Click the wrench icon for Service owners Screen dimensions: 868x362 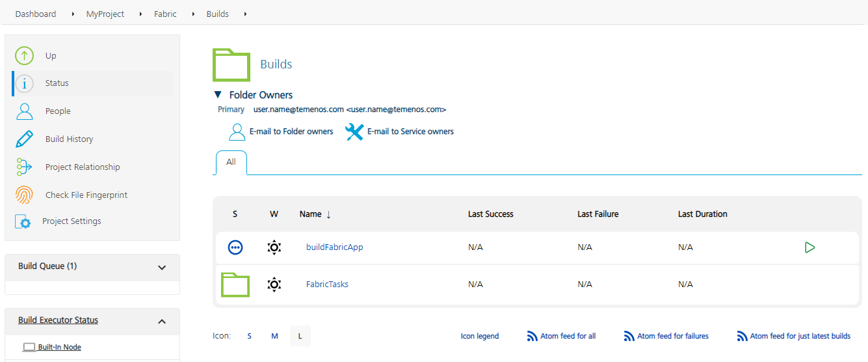pos(354,132)
